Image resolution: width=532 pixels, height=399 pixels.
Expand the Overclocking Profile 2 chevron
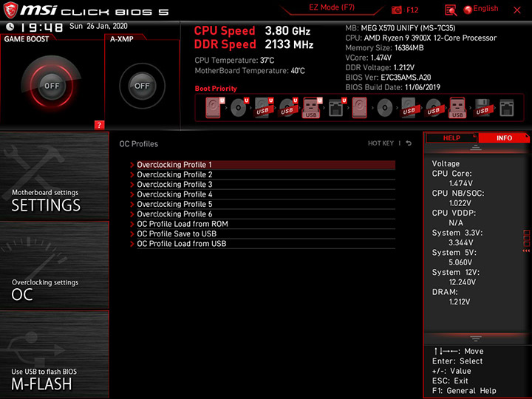tap(132, 174)
